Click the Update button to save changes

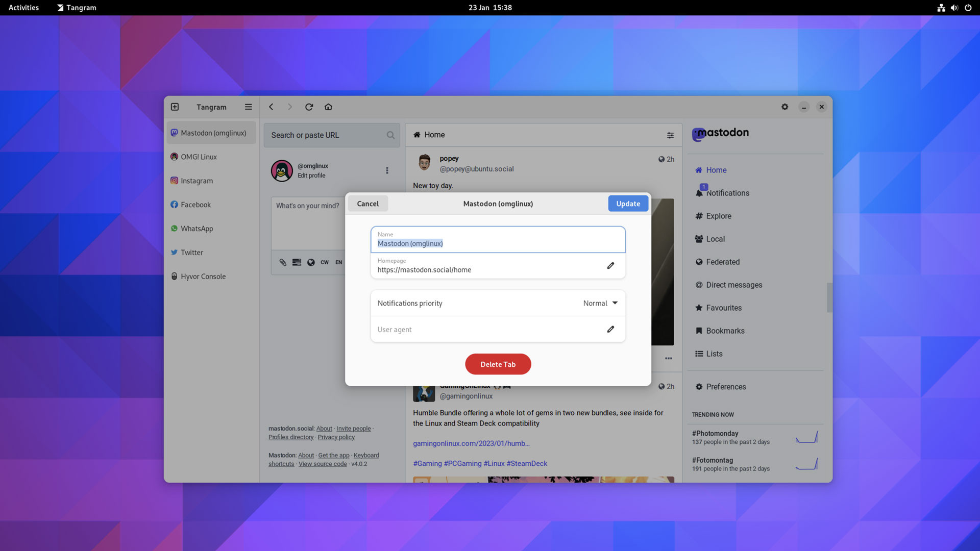(628, 203)
